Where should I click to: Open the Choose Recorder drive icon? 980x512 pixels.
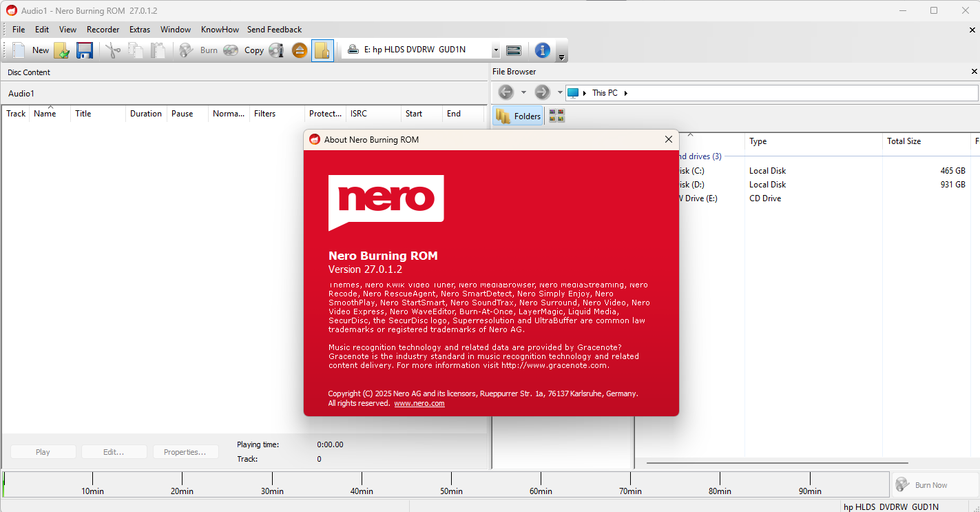[x=514, y=50]
